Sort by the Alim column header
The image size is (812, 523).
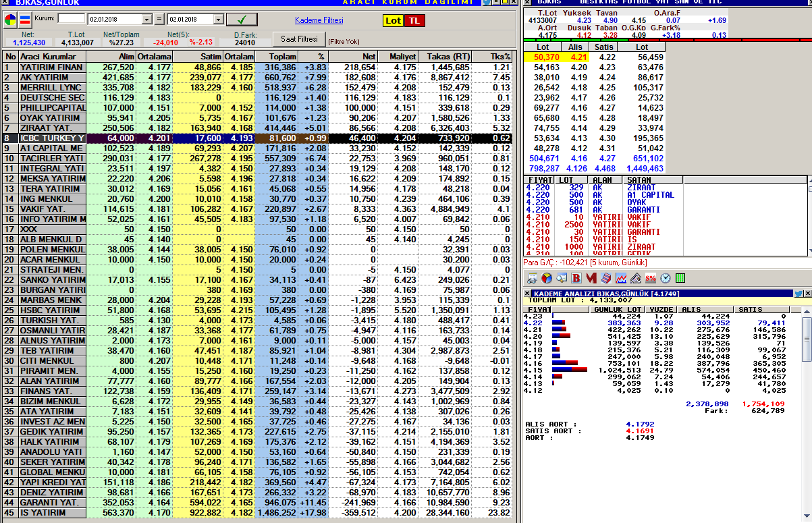pyautogui.click(x=111, y=57)
